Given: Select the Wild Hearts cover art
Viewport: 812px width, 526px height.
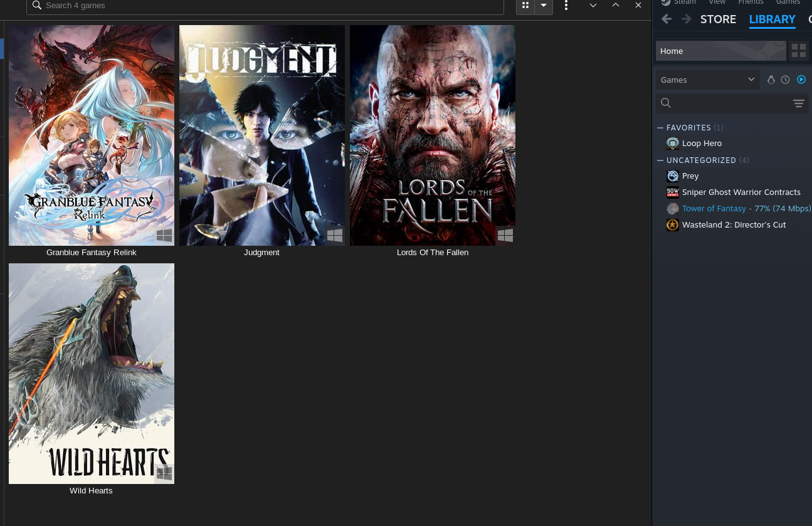Looking at the screenshot, I should [92, 374].
